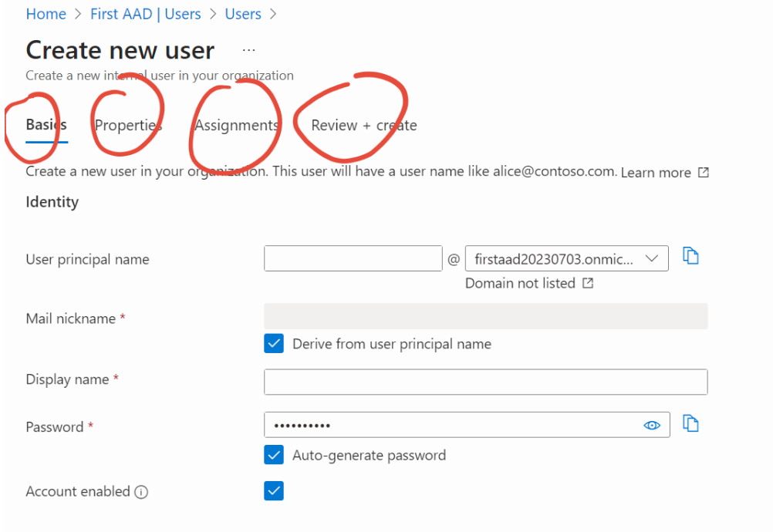The height and width of the screenshot is (532, 773).
Task: Click the ellipsis next to the Create new user title
Action: pyautogui.click(x=248, y=49)
